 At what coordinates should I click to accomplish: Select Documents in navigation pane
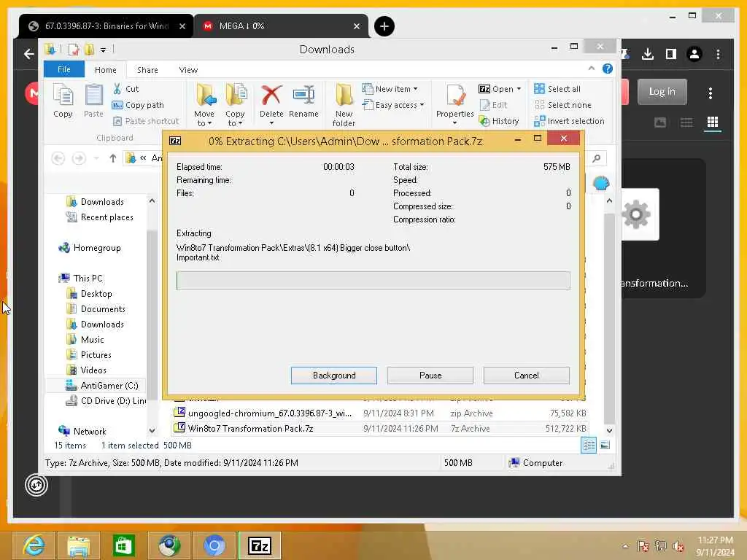[96, 309]
